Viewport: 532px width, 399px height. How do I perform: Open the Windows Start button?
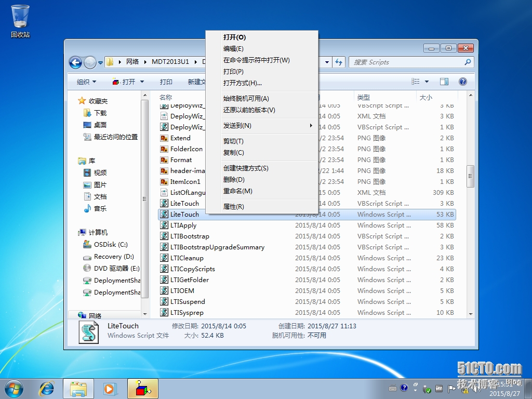[14, 389]
